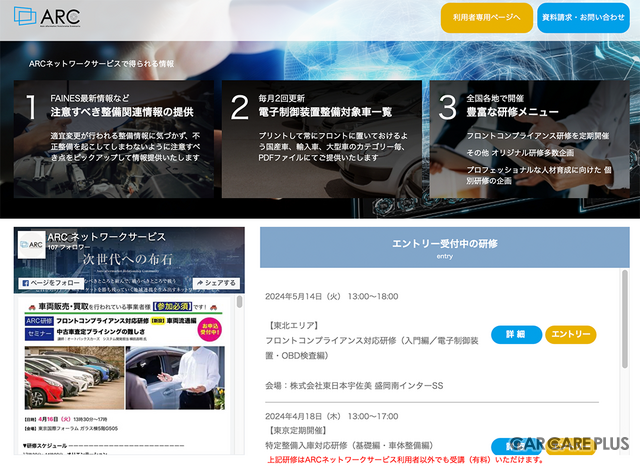Click the scrollbar in entry list panel
The height and width of the screenshot is (466, 640).
point(624,319)
